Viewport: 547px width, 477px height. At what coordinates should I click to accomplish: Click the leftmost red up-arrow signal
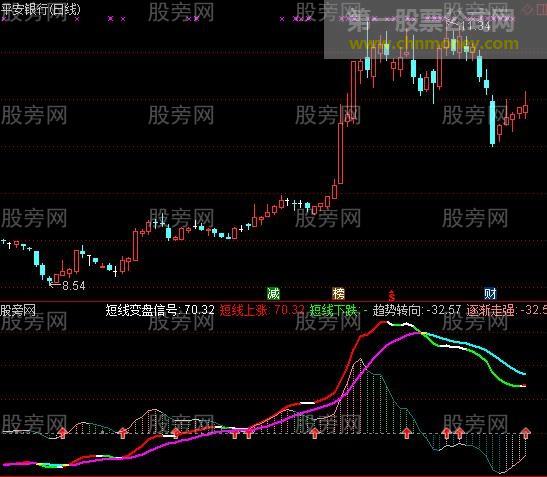(x=63, y=433)
